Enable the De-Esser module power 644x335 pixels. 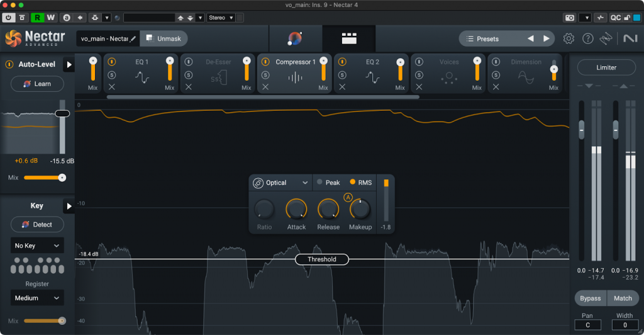tap(189, 62)
